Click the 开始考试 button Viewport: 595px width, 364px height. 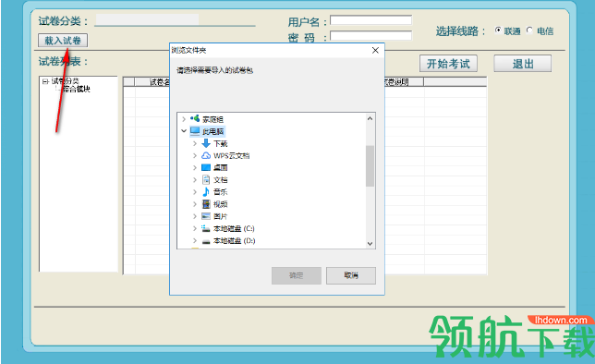coord(448,64)
